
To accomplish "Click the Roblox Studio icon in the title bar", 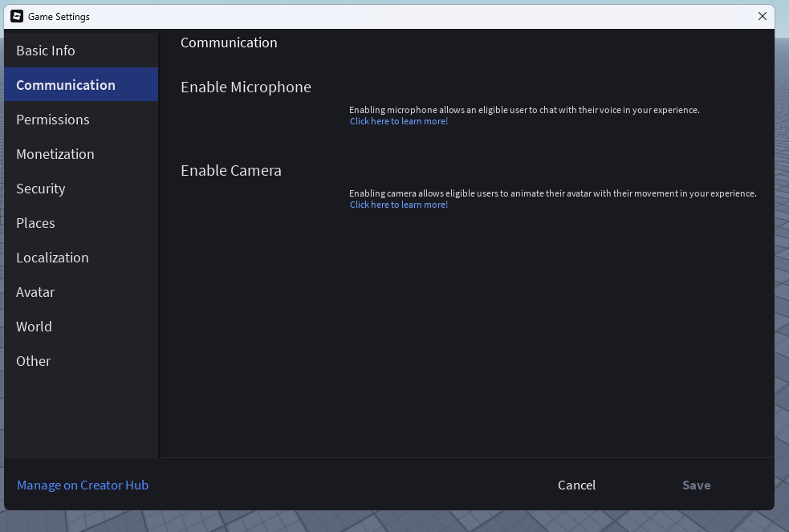I will [18, 16].
